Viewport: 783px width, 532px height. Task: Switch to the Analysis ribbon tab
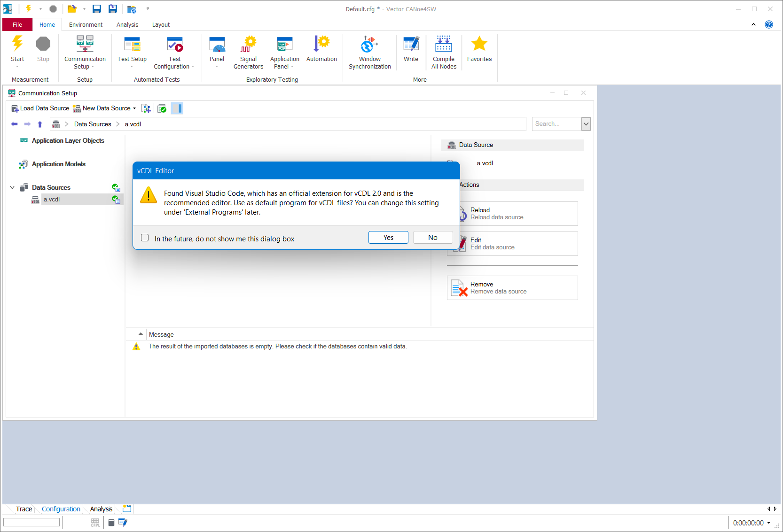127,24
